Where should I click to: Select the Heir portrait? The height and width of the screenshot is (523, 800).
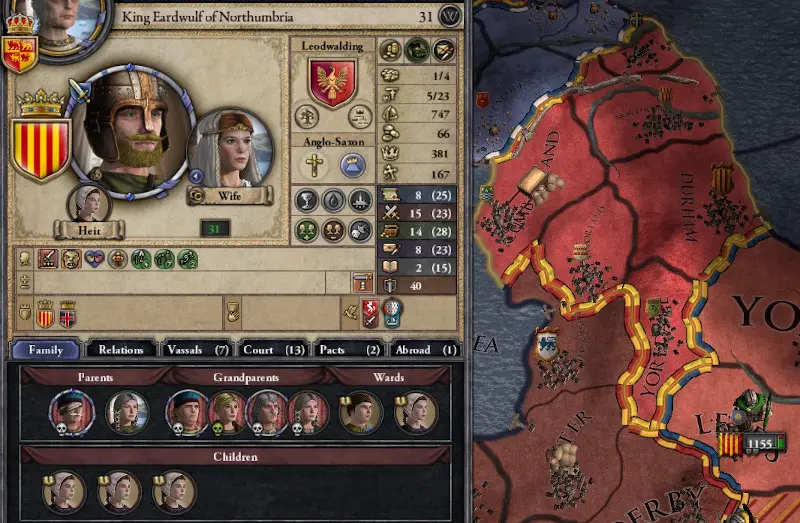tap(89, 204)
